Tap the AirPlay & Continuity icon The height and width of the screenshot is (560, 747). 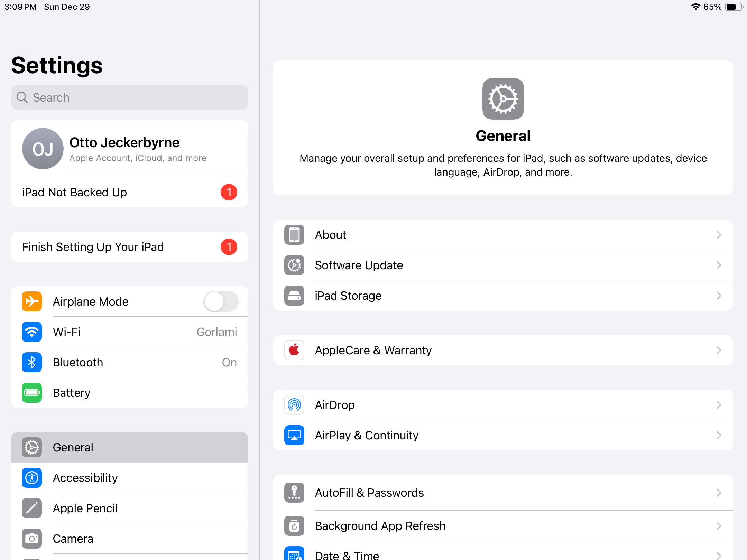(x=294, y=435)
